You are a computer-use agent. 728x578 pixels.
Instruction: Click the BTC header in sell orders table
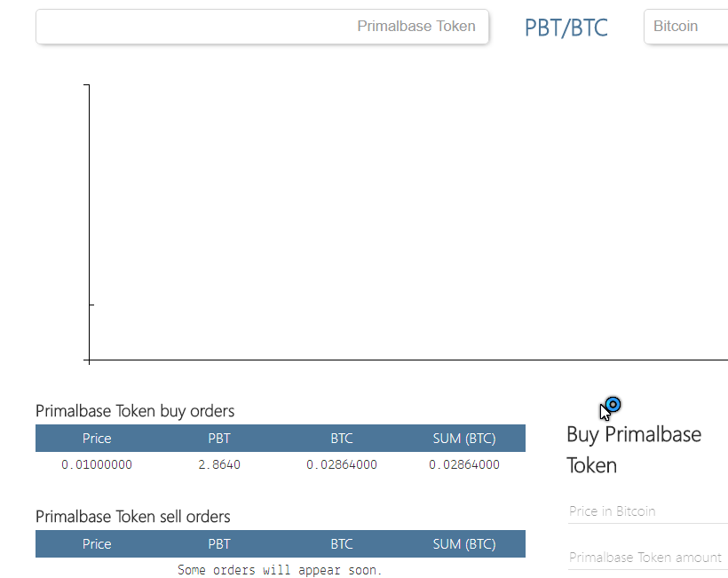pyautogui.click(x=342, y=543)
